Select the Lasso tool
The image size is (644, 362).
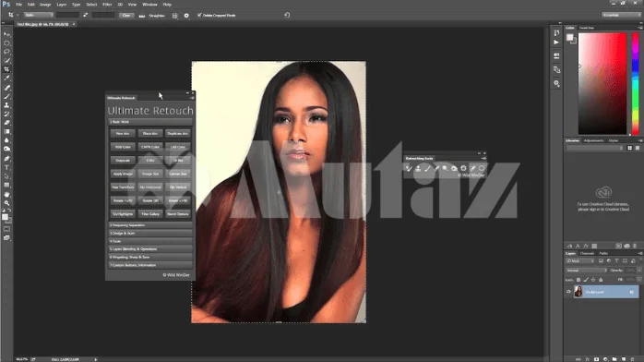point(6,52)
